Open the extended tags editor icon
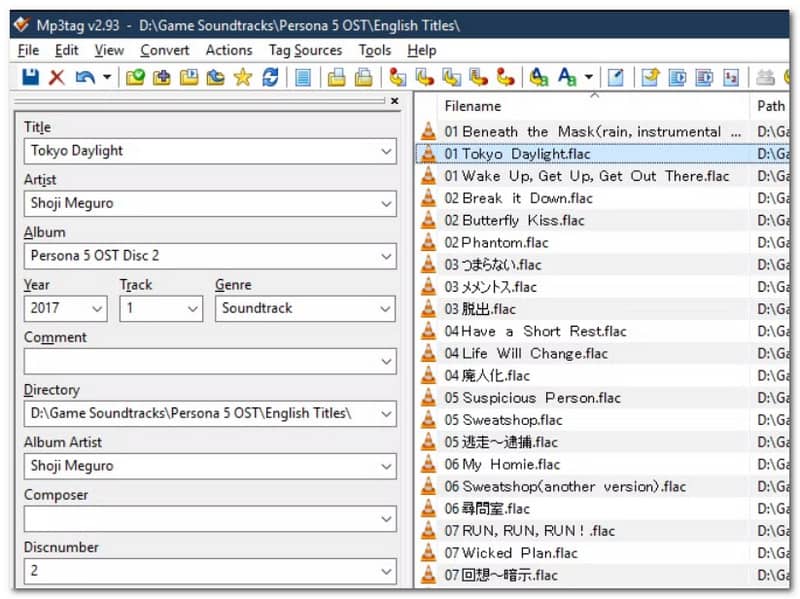Viewport: 800px width, 599px height. pos(616,77)
